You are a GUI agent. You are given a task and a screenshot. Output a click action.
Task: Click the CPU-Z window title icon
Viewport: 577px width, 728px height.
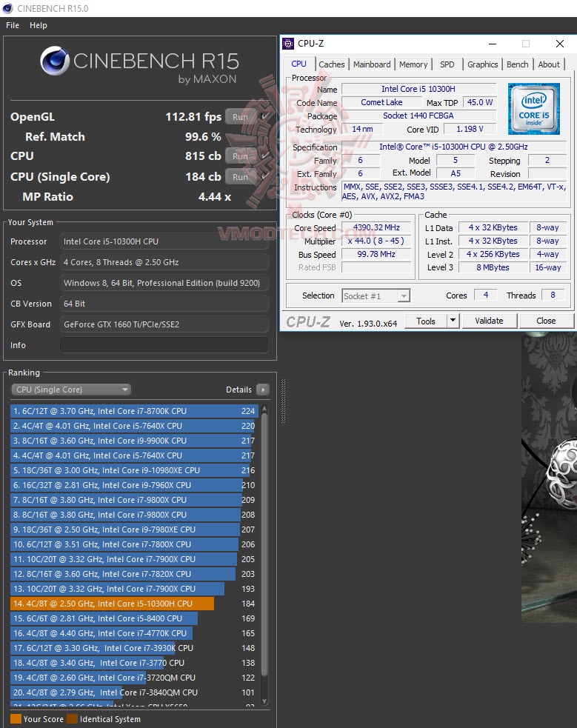click(x=288, y=44)
